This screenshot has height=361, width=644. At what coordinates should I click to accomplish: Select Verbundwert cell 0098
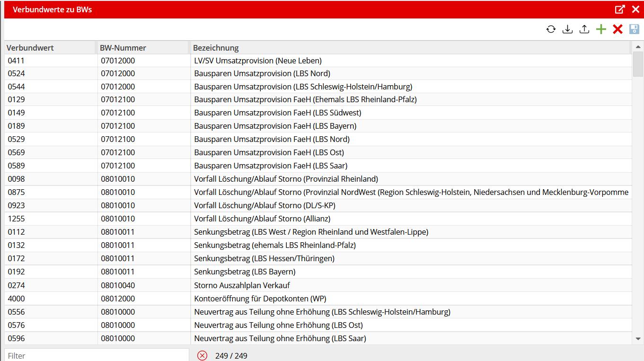point(51,179)
